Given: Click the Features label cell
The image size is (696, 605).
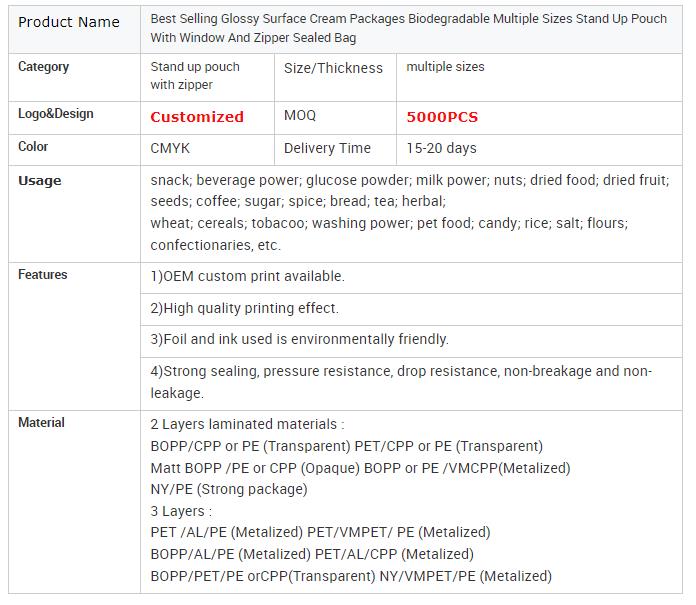Looking at the screenshot, I should tap(74, 336).
